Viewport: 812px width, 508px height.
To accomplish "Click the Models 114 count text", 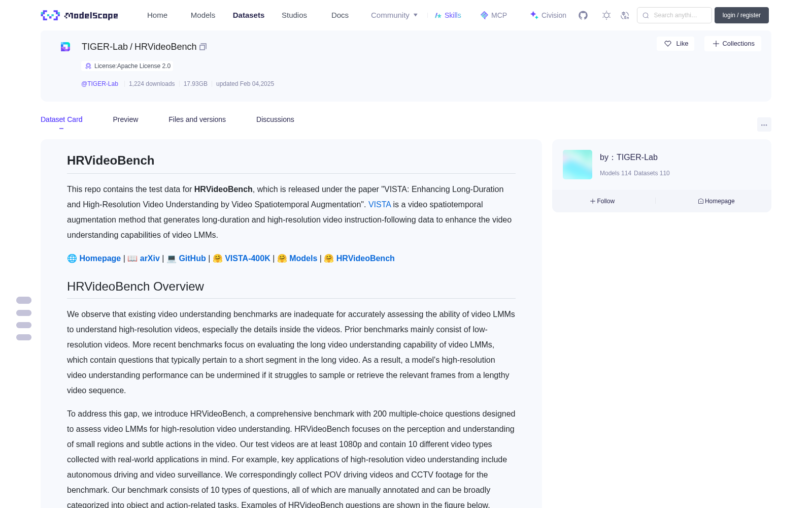I will [616, 173].
